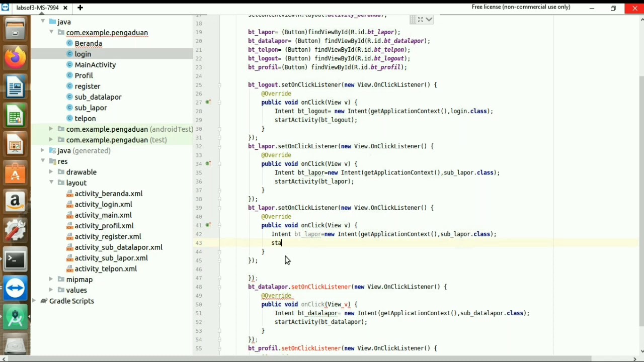Expand the java (generated) folder
Viewport: 644px width, 362px height.
click(43, 151)
